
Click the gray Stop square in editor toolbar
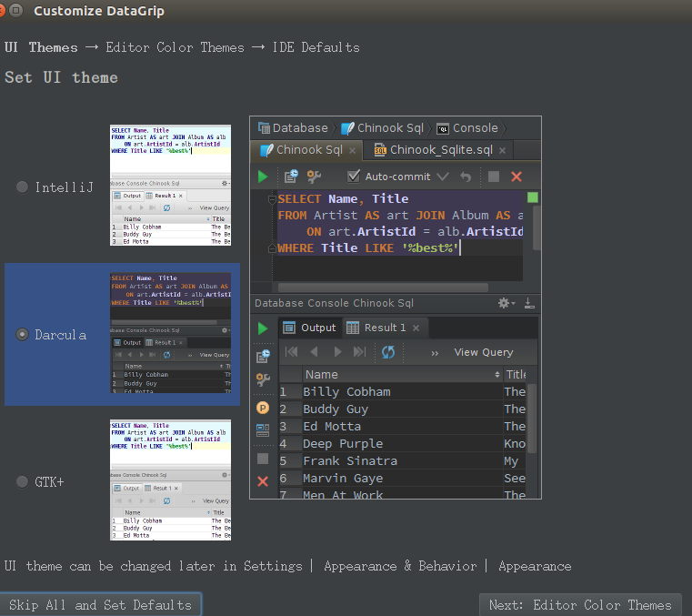[x=494, y=177]
